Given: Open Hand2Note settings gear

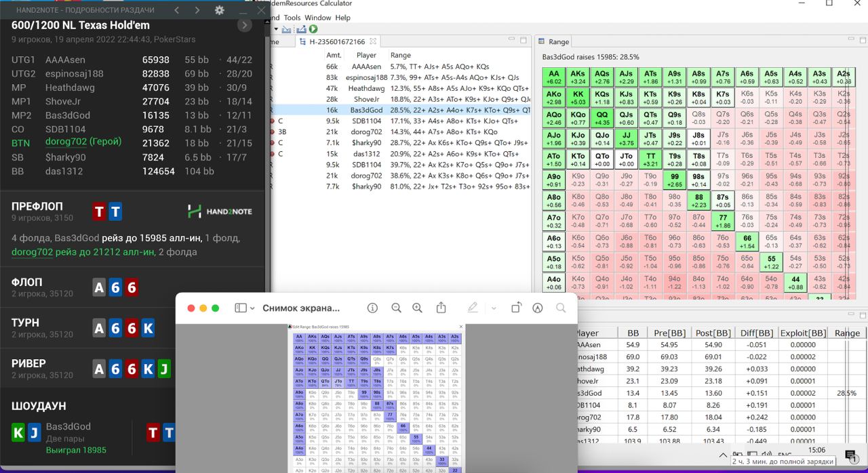Looking at the screenshot, I should [x=219, y=10].
